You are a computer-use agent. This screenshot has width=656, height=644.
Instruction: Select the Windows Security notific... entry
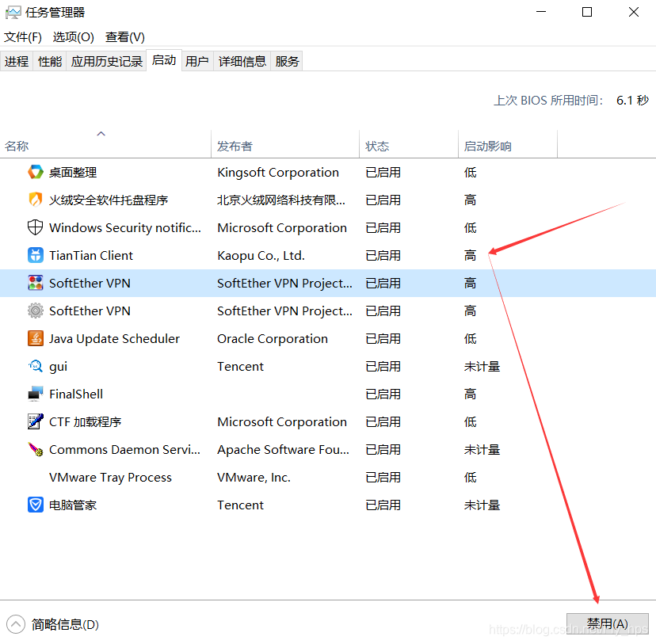tap(125, 228)
